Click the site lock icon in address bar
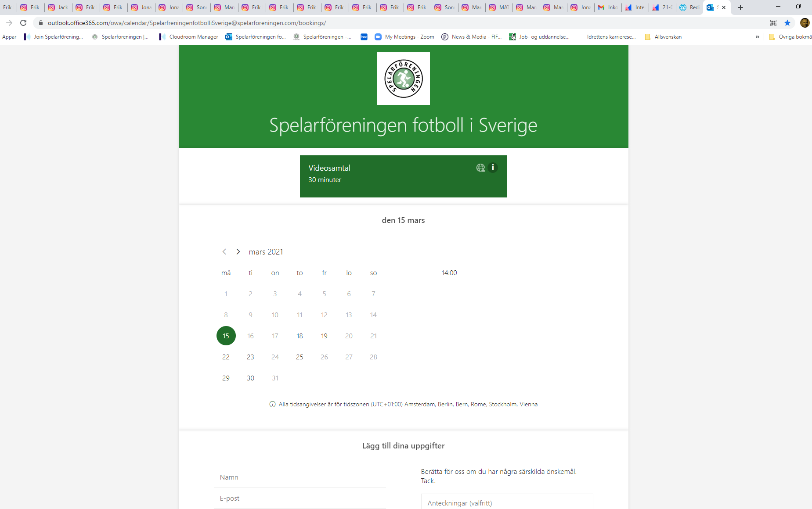812x509 pixels. [41, 23]
